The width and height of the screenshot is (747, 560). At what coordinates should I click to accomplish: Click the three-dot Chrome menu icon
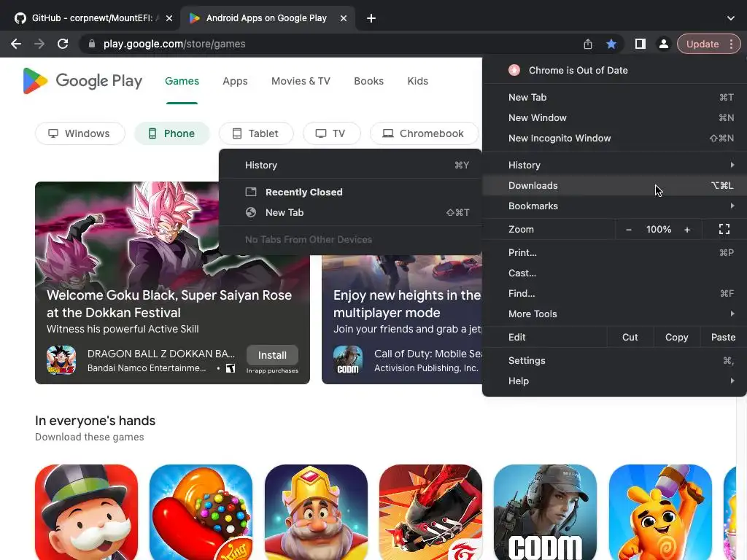(731, 44)
